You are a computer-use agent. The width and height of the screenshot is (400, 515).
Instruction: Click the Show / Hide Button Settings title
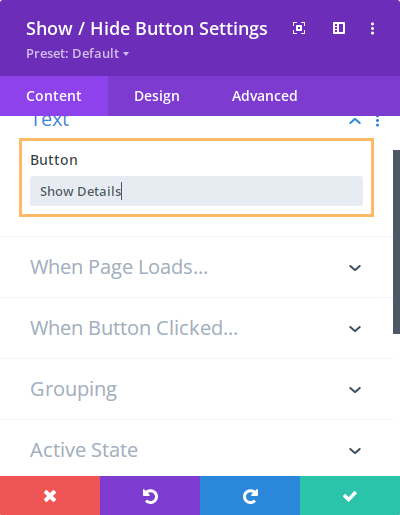(147, 29)
